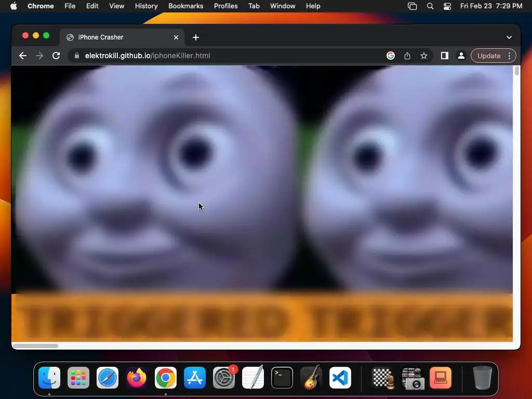View site info via the lock icon
This screenshot has height=399, width=532.
77,56
